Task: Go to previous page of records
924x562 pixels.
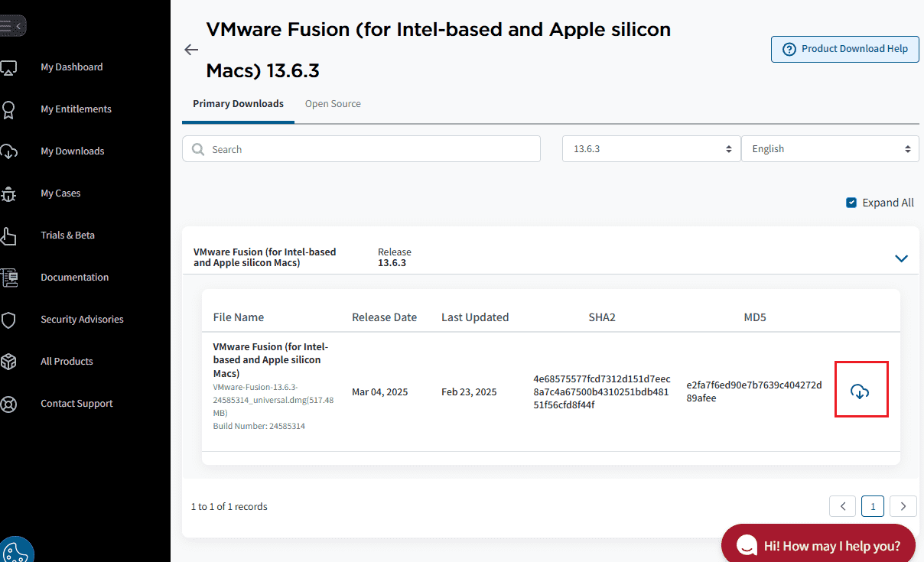Action: [842, 506]
